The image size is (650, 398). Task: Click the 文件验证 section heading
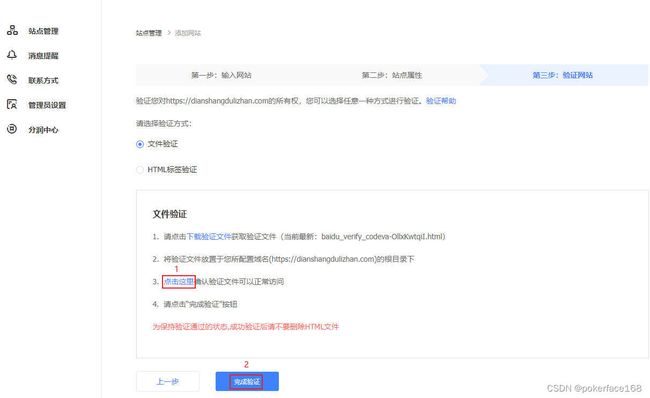coord(170,214)
